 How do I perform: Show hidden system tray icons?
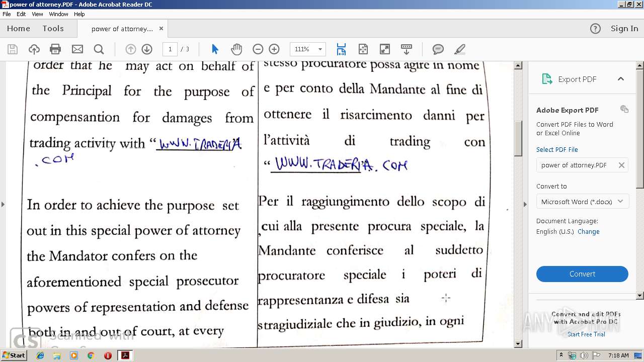[561, 355]
